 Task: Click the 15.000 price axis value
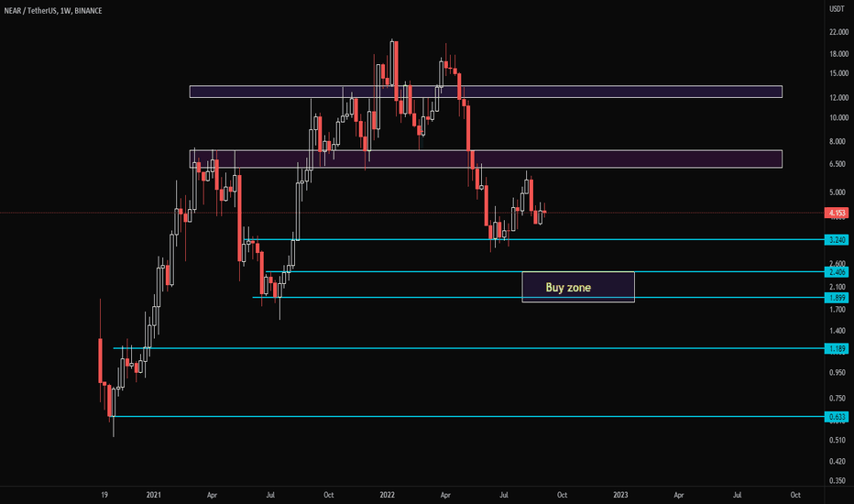[x=838, y=73]
